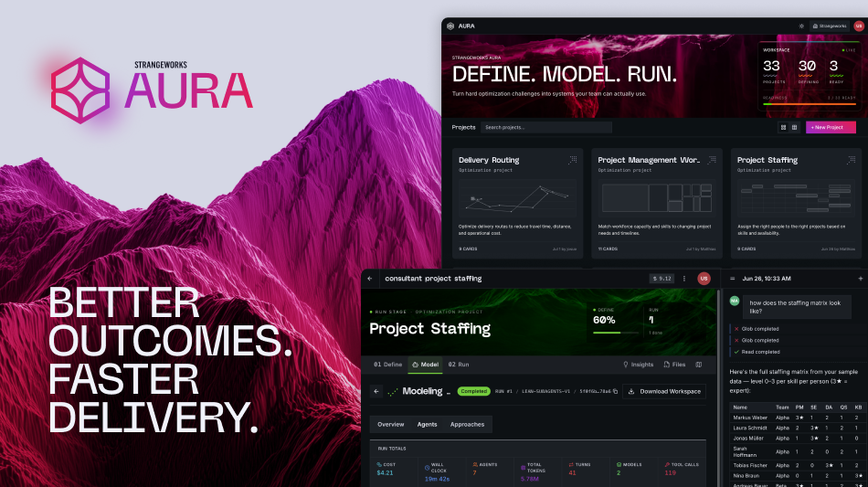Copy the run ID with copy icon
Image resolution: width=868 pixels, height=487 pixels.
tap(615, 391)
